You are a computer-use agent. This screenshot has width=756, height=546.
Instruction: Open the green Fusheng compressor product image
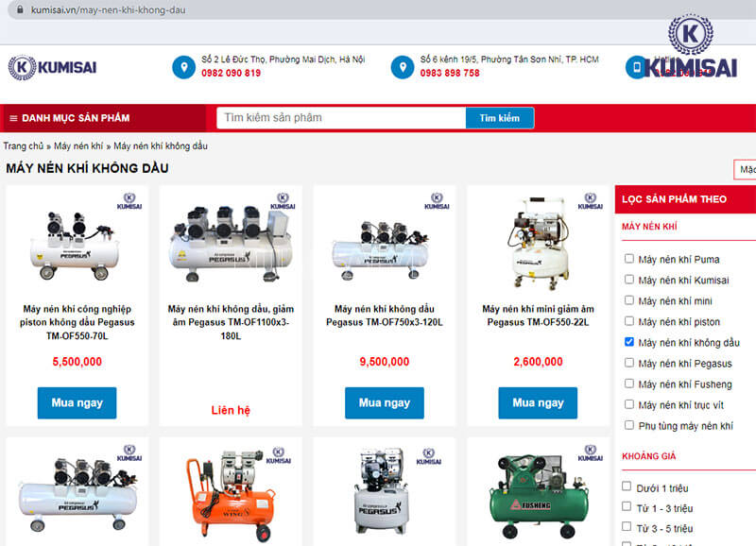coord(539,498)
